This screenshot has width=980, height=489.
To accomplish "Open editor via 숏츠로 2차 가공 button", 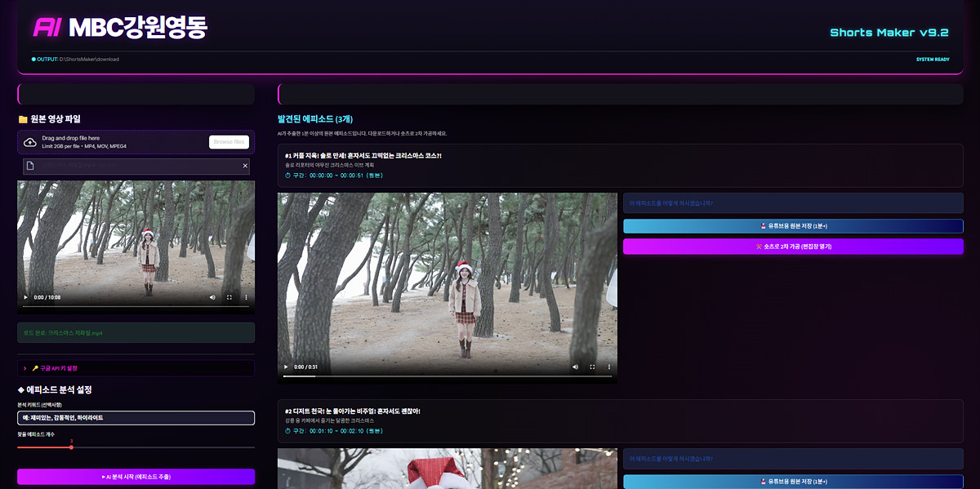I will coord(792,246).
